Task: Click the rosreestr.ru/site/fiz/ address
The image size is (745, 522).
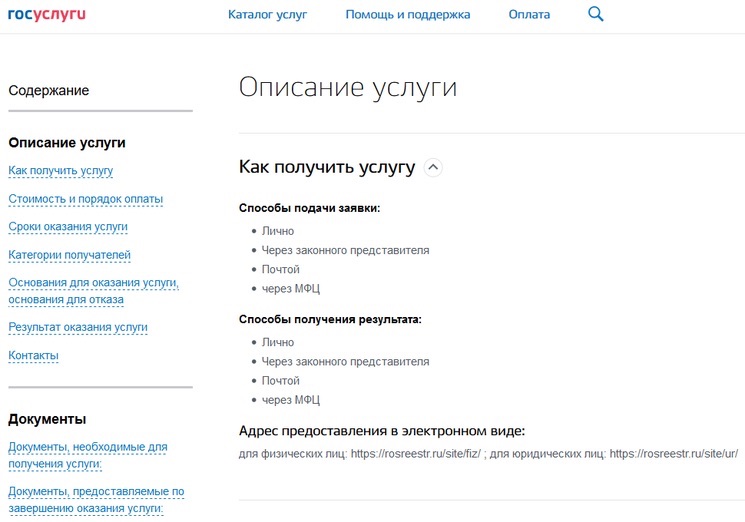Action: point(415,453)
